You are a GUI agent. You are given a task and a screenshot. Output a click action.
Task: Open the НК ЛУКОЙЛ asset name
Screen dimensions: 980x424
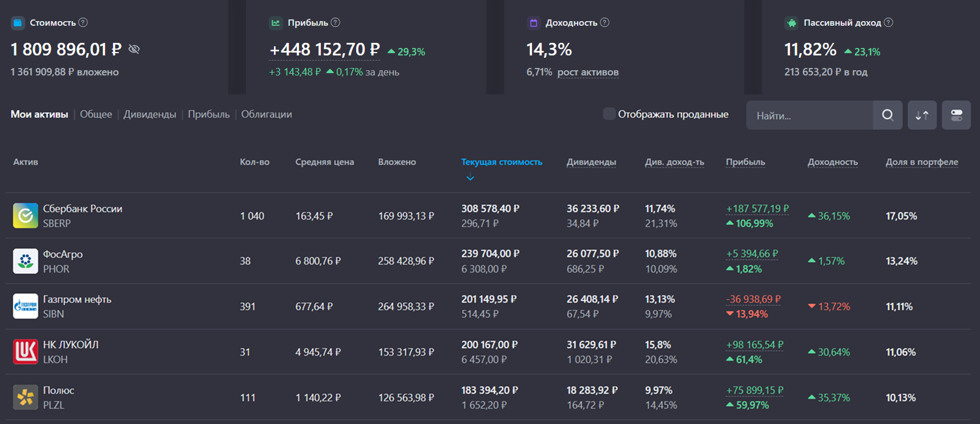pyautogui.click(x=71, y=345)
